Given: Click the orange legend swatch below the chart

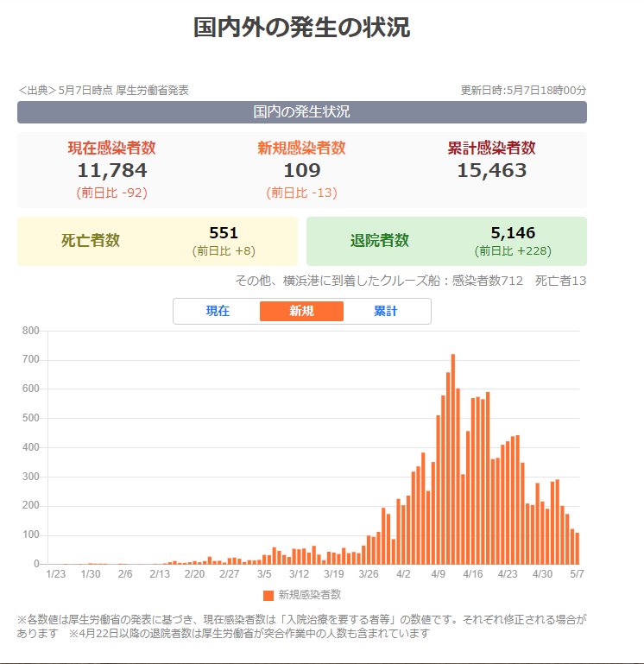Looking at the screenshot, I should 268,595.
